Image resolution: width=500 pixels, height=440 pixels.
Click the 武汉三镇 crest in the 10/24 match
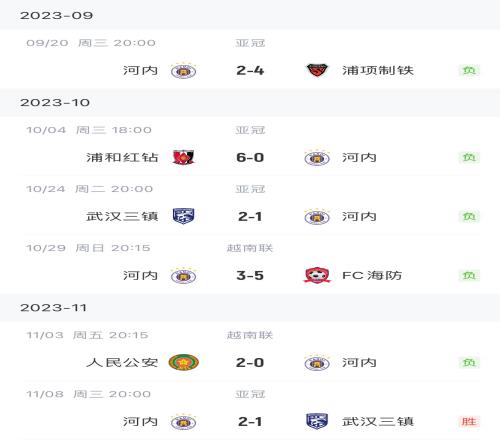(x=183, y=216)
